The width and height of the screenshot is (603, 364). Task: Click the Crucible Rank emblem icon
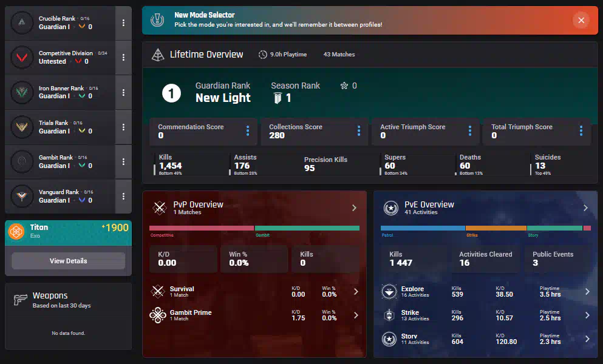pyautogui.click(x=22, y=22)
